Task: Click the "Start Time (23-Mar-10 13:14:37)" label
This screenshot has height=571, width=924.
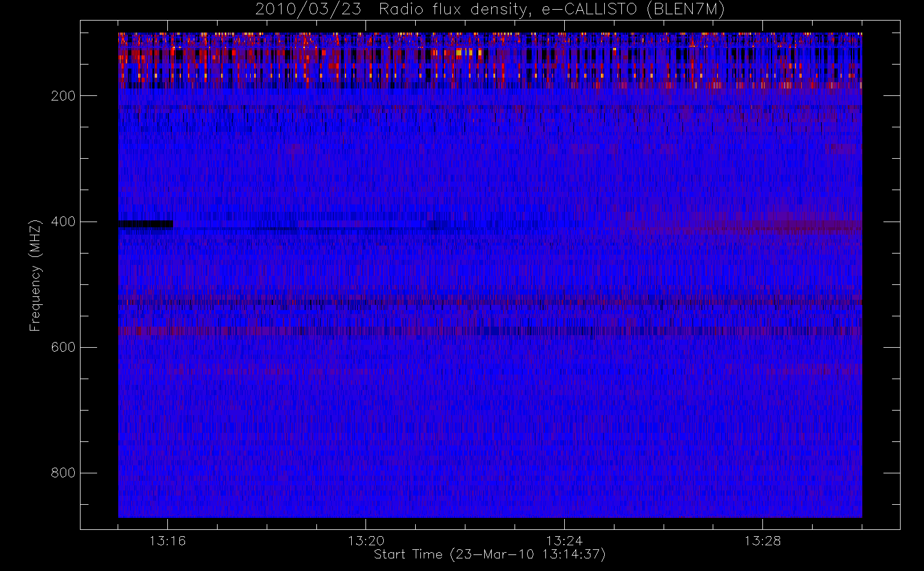Action: coord(489,554)
